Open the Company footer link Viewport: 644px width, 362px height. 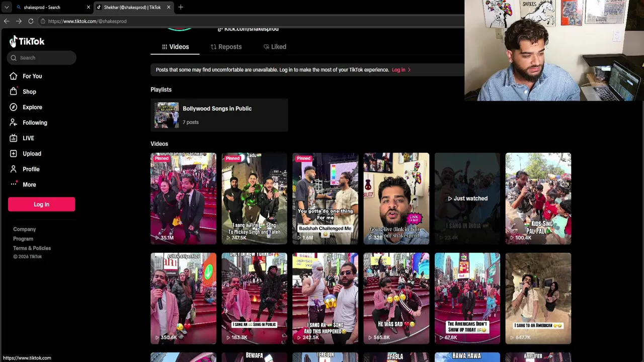pos(24,229)
